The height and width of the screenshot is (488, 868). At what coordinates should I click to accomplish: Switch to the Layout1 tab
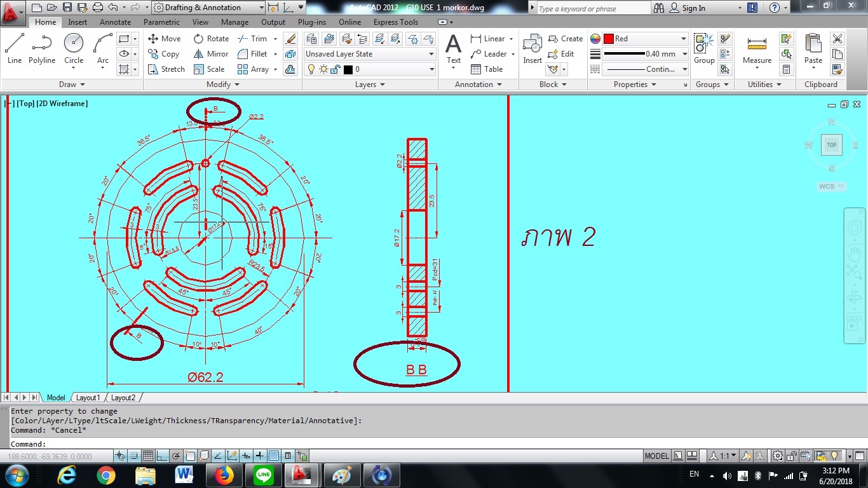tap(88, 398)
